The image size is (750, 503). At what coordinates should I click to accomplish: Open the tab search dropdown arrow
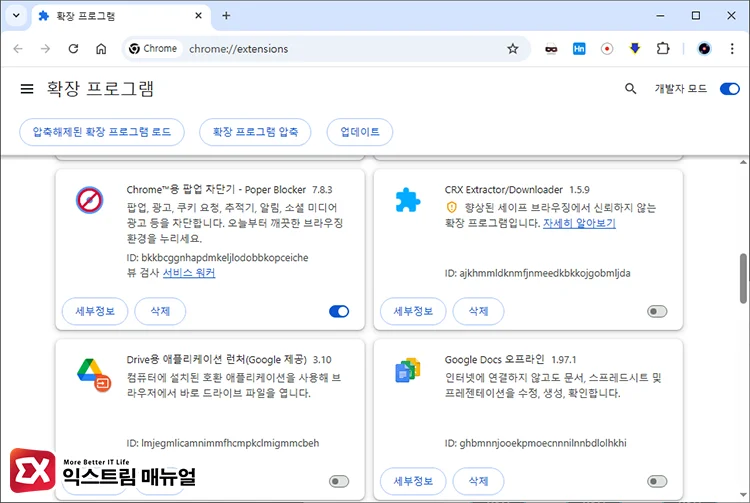16,15
